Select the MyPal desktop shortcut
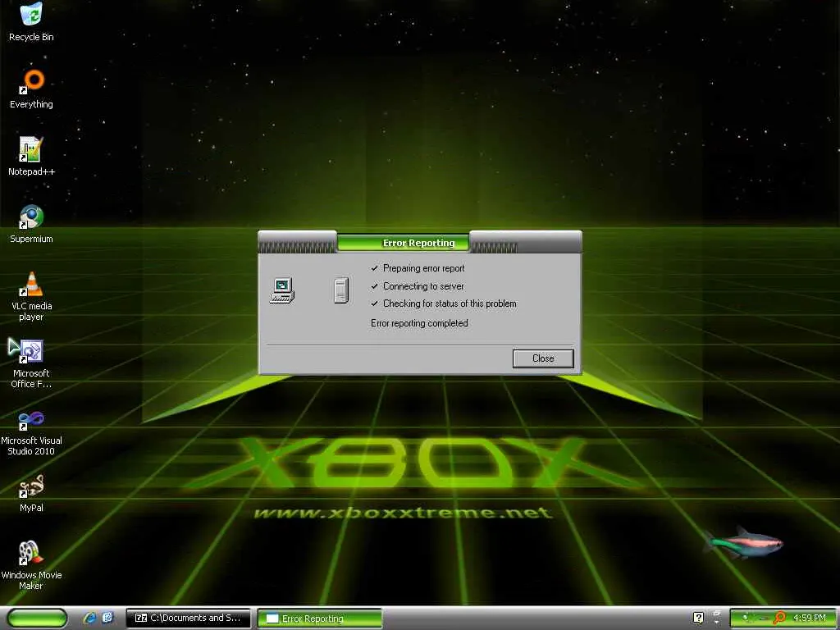The height and width of the screenshot is (630, 840). (x=31, y=493)
